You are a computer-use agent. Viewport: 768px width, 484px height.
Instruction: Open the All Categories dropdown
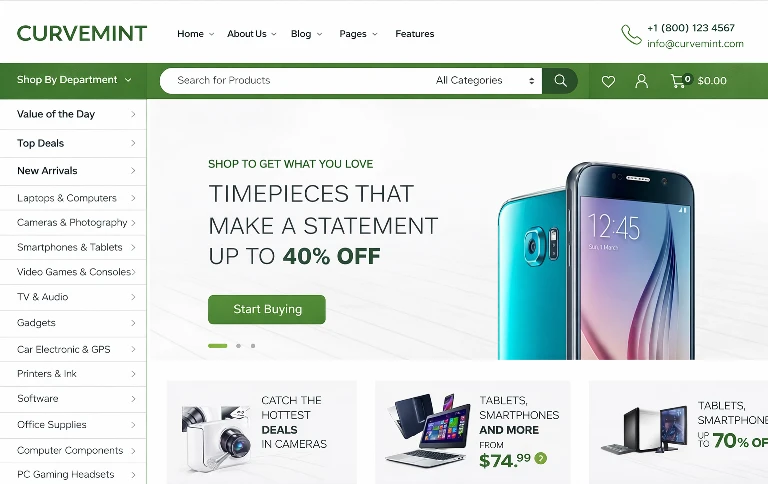coord(485,80)
